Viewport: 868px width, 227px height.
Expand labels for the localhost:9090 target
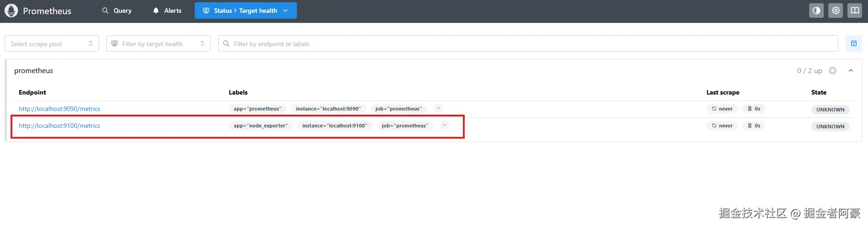pos(438,108)
